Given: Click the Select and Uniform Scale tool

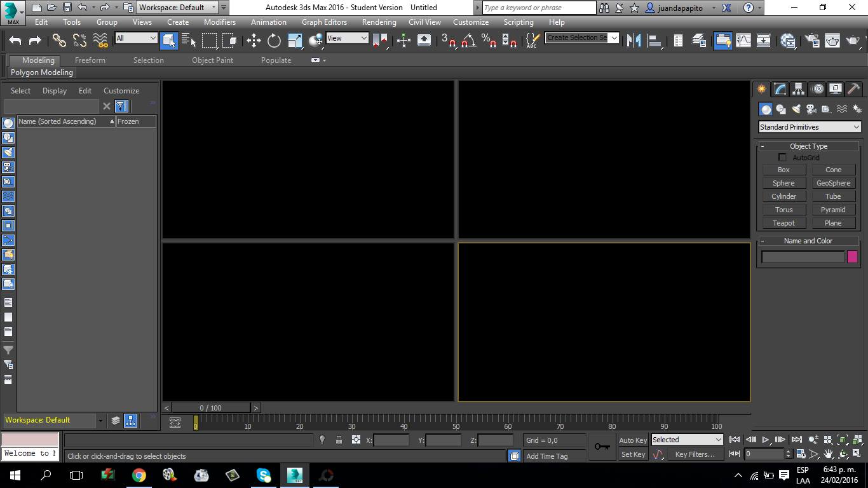Looking at the screenshot, I should pos(295,41).
